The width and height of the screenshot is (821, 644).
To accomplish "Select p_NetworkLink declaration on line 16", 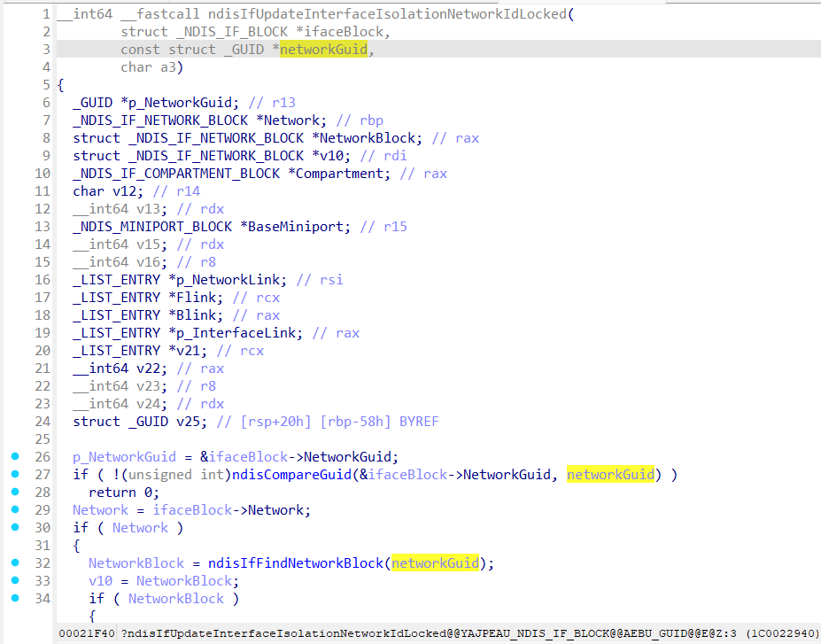I will [239, 280].
